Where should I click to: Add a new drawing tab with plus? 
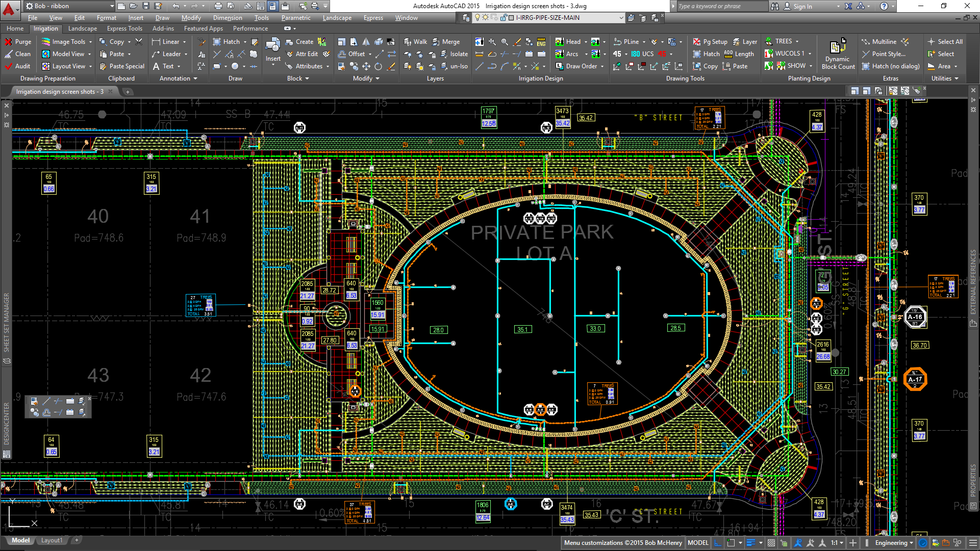pyautogui.click(x=128, y=92)
